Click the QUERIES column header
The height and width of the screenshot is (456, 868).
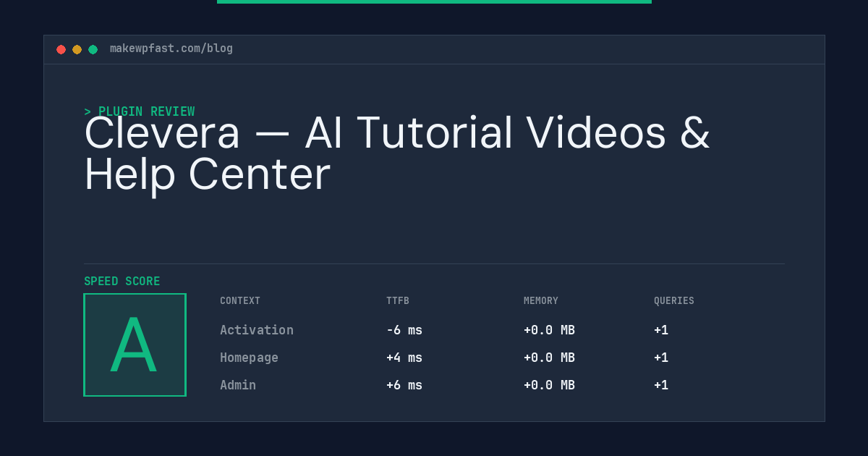point(674,300)
